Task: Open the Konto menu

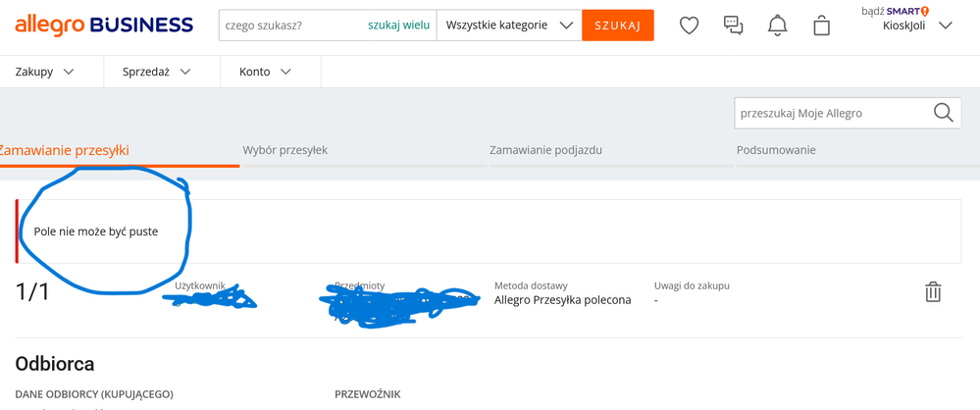Action: coord(265,72)
